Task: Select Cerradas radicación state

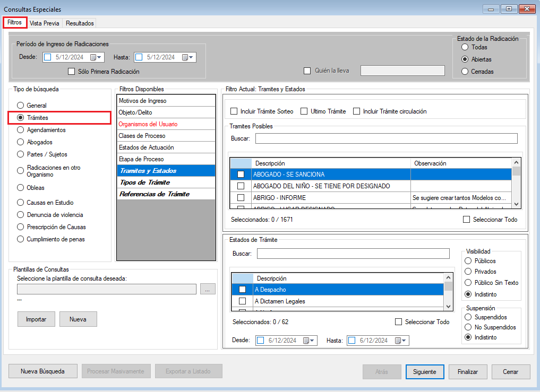Action: point(465,72)
